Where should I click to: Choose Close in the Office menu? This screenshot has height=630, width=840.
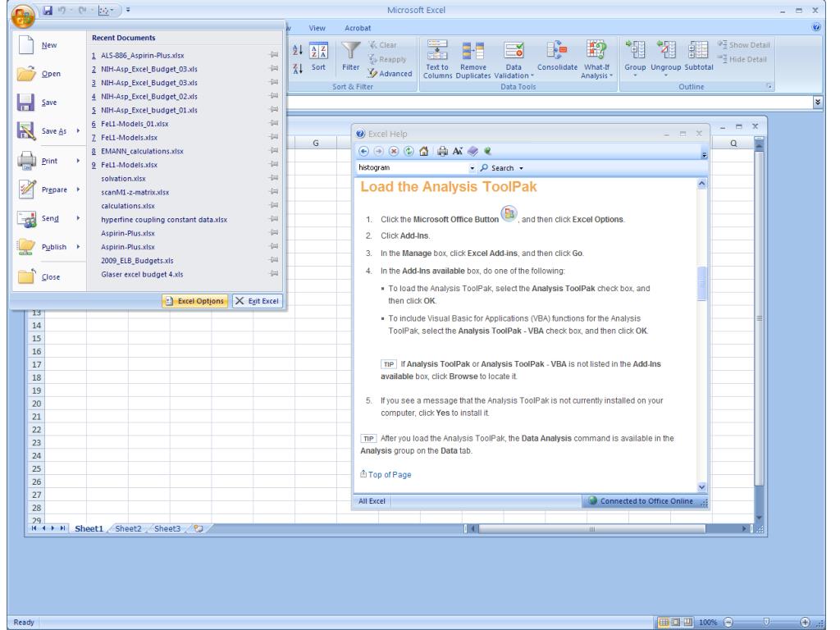click(48, 277)
